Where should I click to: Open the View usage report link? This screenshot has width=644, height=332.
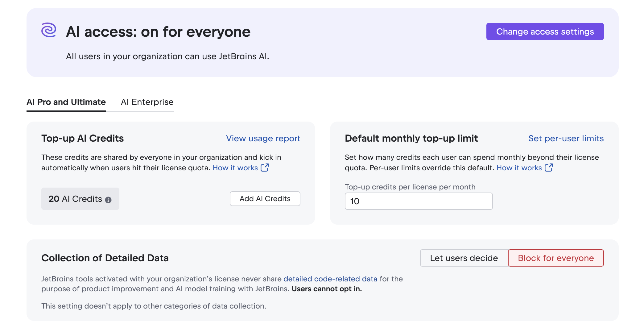pos(263,139)
